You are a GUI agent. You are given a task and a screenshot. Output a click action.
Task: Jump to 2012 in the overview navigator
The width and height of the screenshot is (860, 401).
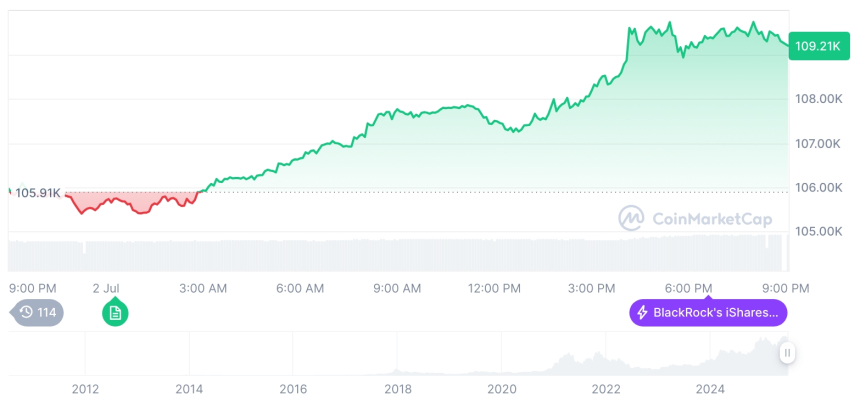pos(85,389)
